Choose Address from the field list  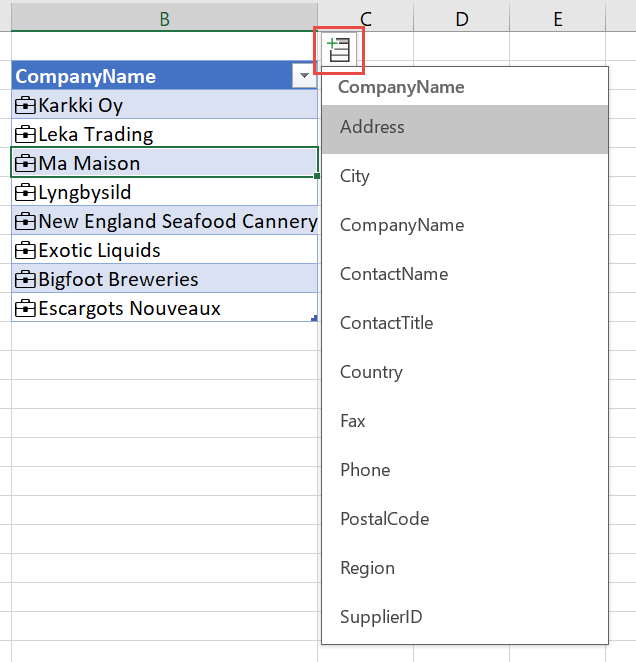point(465,127)
